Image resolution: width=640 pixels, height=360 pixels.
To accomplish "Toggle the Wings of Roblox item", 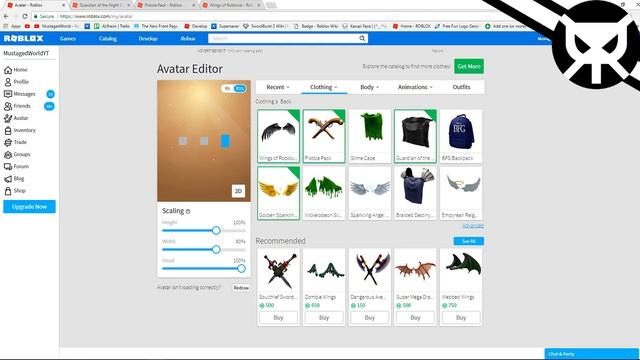I will click(278, 136).
